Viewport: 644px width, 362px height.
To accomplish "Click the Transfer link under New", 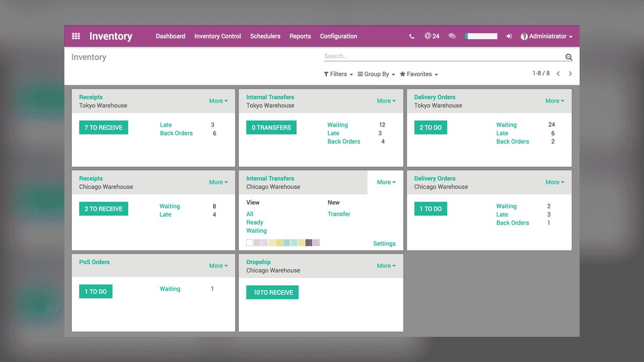I will [339, 214].
